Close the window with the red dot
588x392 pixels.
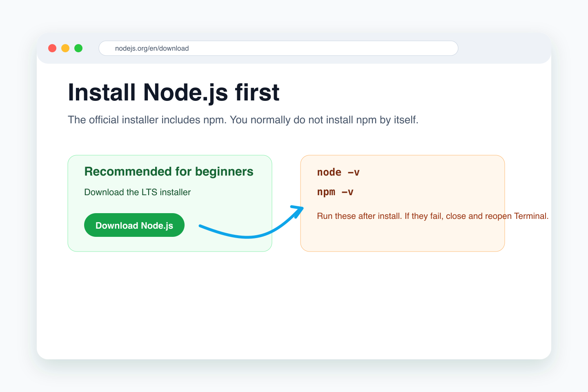(x=52, y=48)
